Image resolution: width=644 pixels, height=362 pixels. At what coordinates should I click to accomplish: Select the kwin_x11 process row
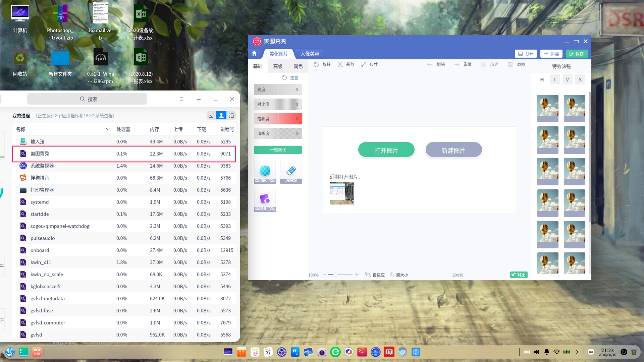point(126,262)
